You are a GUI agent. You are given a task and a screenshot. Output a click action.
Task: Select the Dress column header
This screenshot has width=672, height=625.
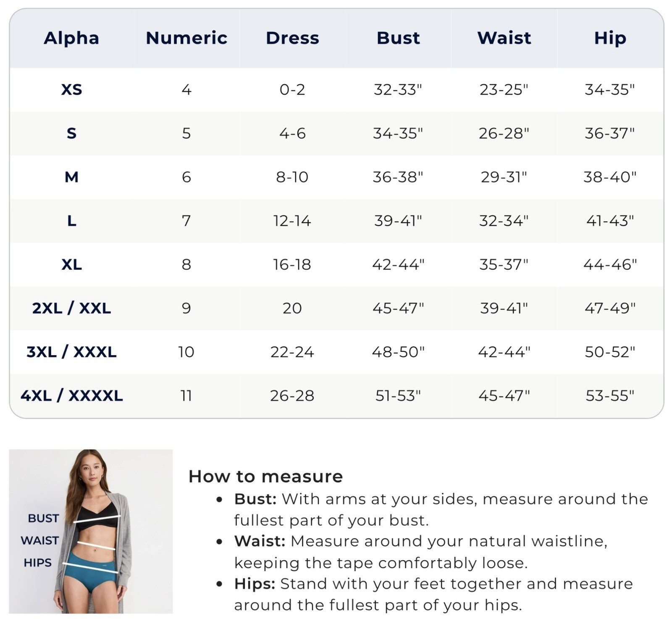click(292, 38)
